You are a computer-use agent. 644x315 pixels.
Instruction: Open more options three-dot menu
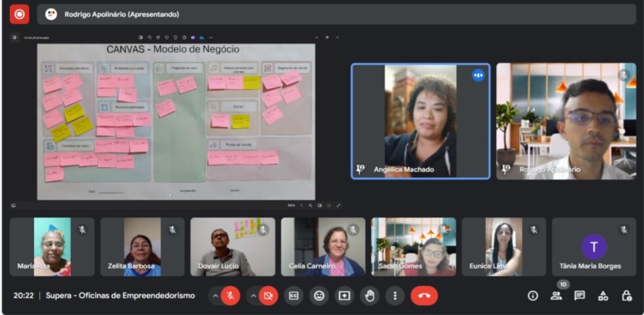click(395, 296)
